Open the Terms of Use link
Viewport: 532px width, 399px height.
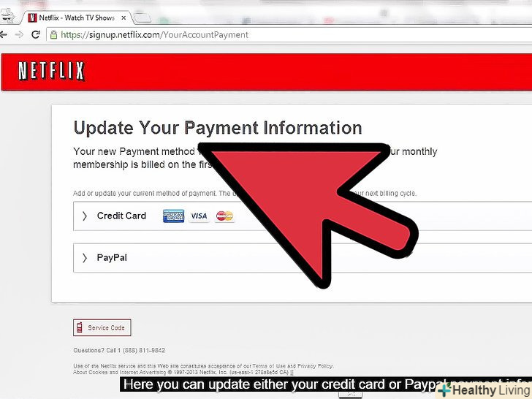coord(270,366)
